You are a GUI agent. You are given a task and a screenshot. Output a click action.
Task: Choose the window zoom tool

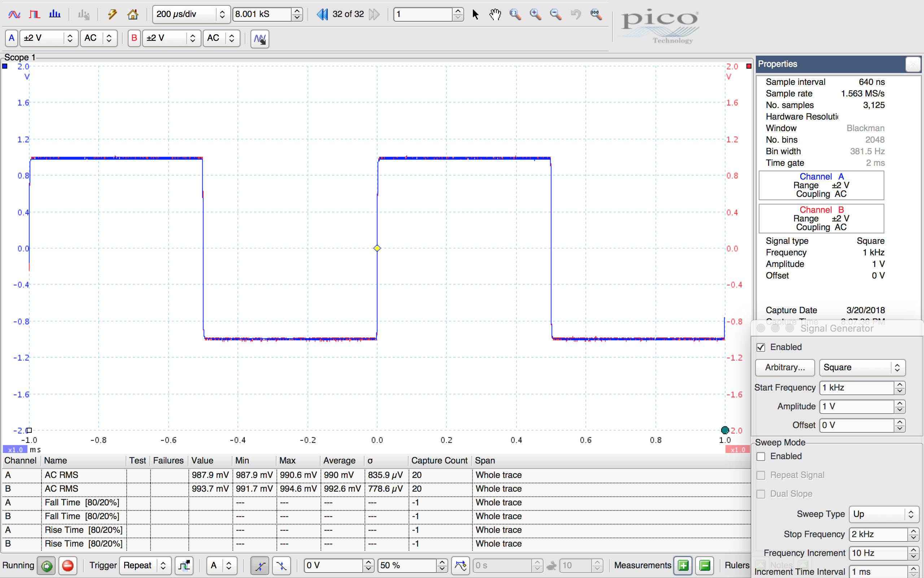[515, 14]
